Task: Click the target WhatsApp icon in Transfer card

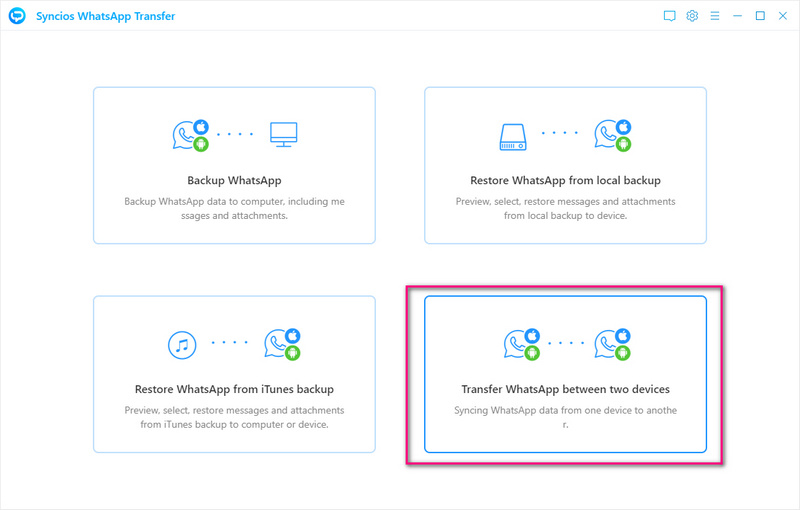Action: [613, 344]
